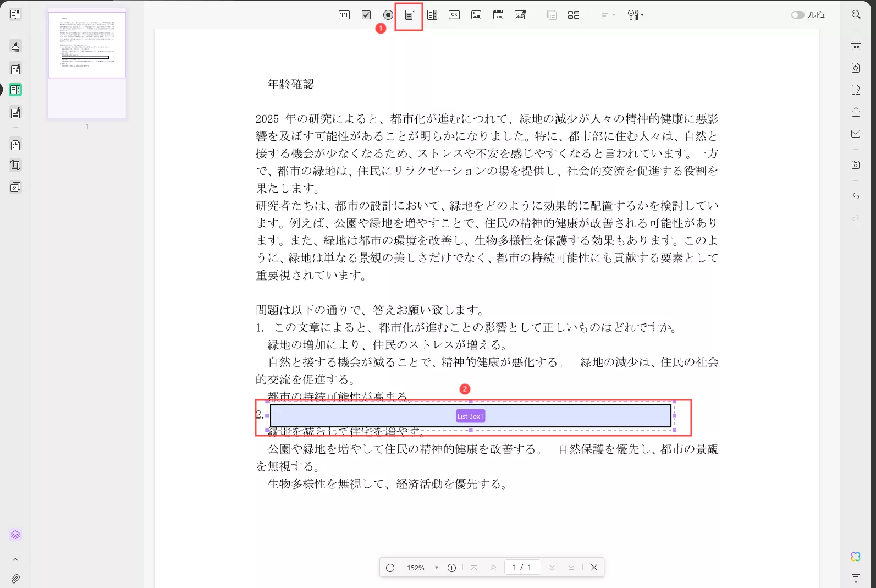Open the UPDF AI assistant icon
This screenshot has width=876, height=588.
pyautogui.click(x=856, y=557)
